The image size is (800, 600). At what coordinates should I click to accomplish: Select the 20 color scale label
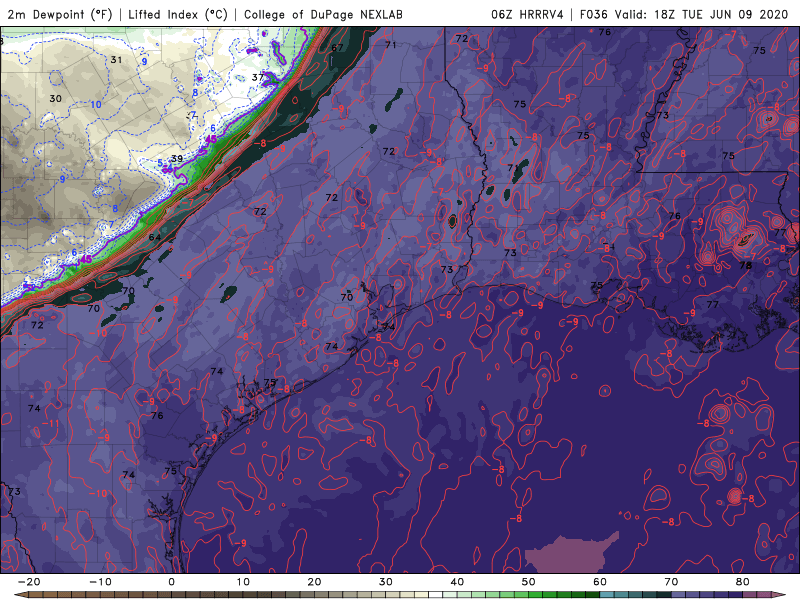(314, 582)
